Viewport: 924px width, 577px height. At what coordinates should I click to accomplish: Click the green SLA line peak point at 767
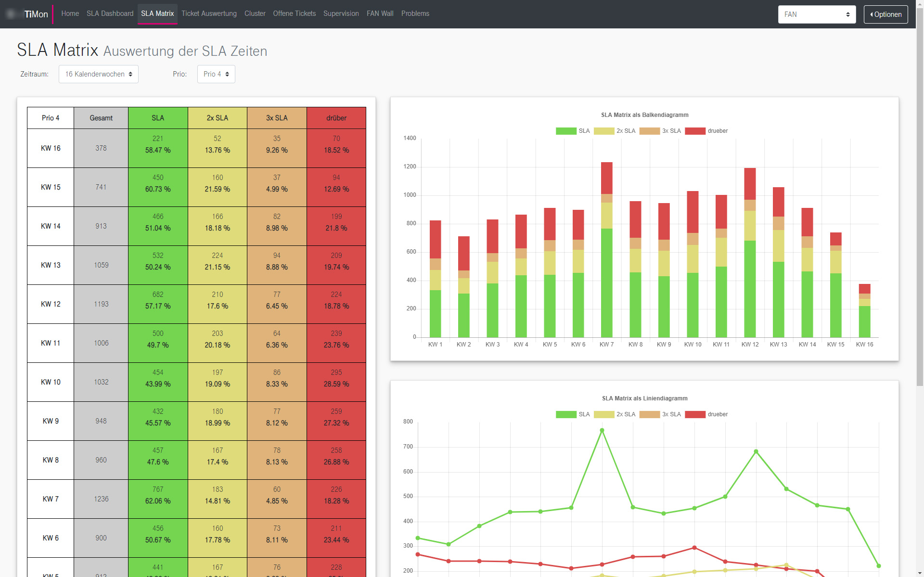pos(602,430)
